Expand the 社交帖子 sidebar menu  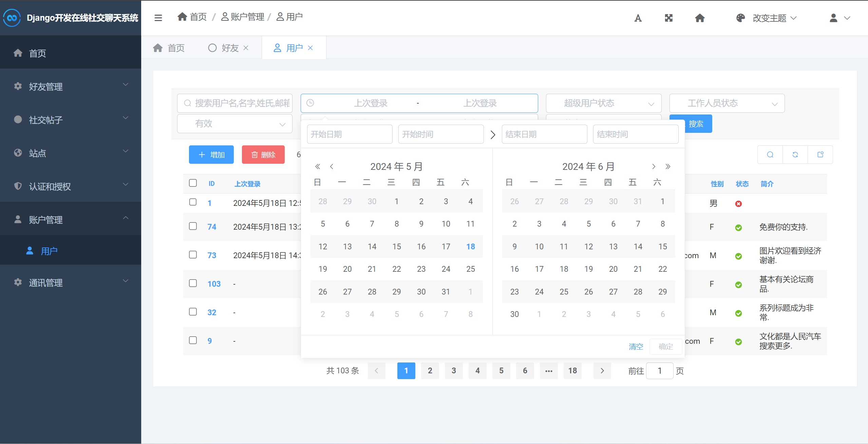click(71, 120)
